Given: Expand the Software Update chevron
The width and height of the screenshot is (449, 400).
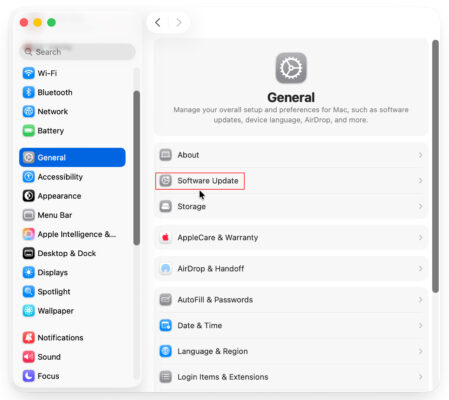Looking at the screenshot, I should tap(420, 181).
